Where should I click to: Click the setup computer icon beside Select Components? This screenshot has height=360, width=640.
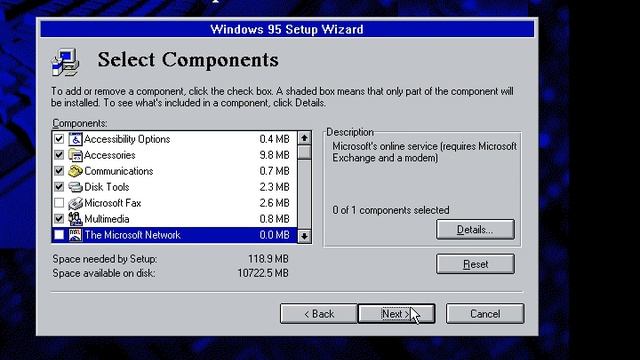[x=65, y=62]
